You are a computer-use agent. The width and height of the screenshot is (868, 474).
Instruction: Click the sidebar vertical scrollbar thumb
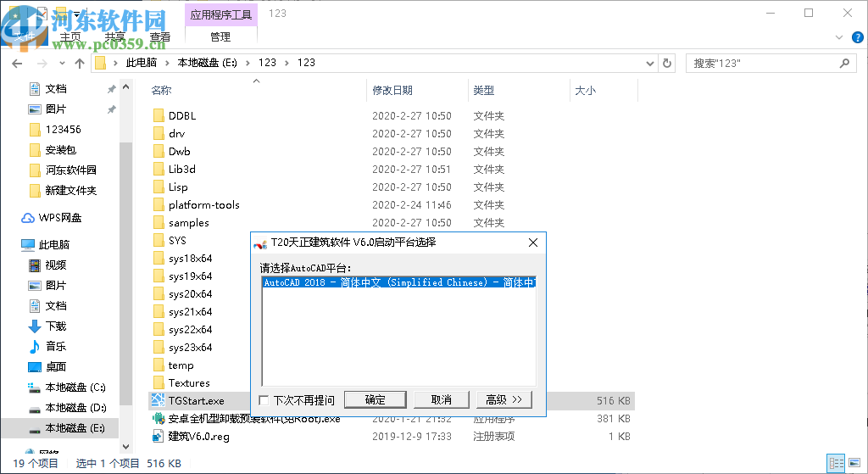tap(125, 274)
